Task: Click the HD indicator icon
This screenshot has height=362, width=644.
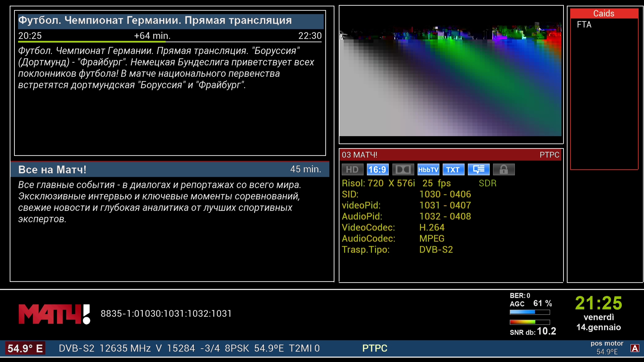Action: (x=352, y=170)
